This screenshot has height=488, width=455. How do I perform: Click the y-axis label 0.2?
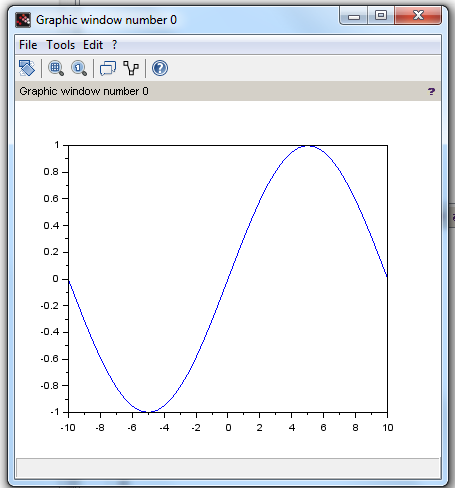(x=51, y=252)
